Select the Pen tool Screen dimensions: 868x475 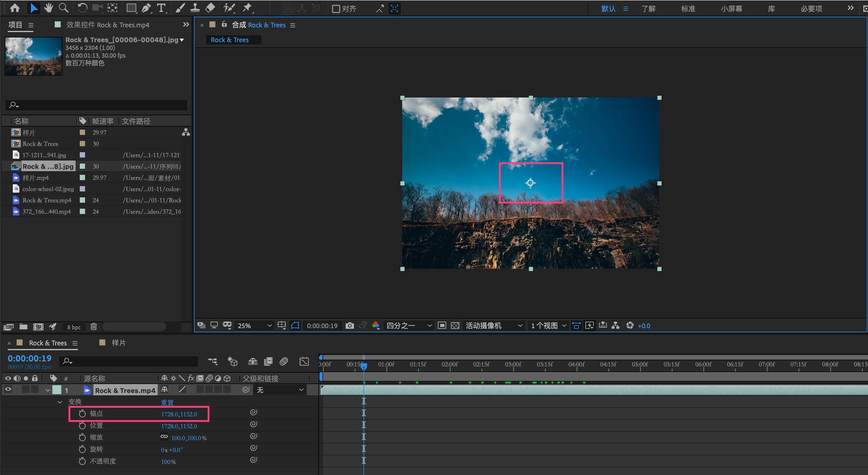pyautogui.click(x=146, y=8)
